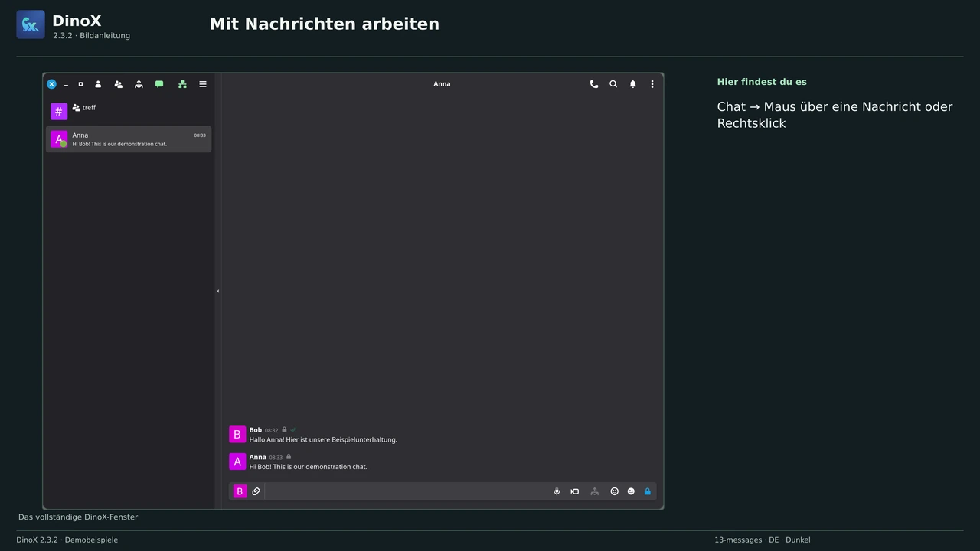The width and height of the screenshot is (980, 551).
Task: Record a voice message with microphone icon
Action: [x=557, y=491]
